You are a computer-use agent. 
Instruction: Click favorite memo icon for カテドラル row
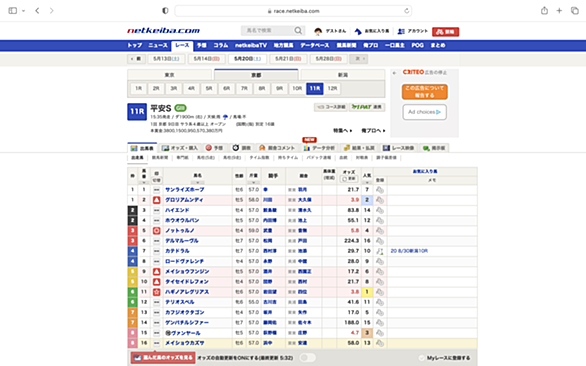click(x=380, y=251)
